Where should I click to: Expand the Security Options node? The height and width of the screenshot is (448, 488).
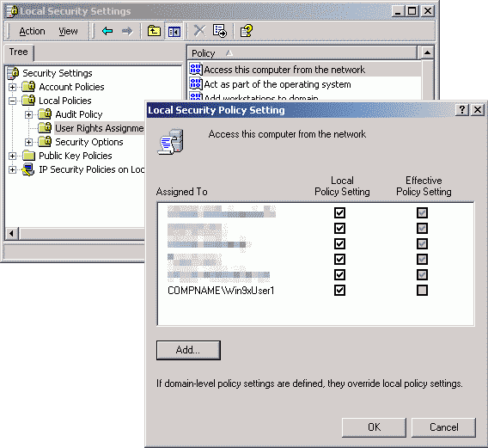pyautogui.click(x=28, y=142)
